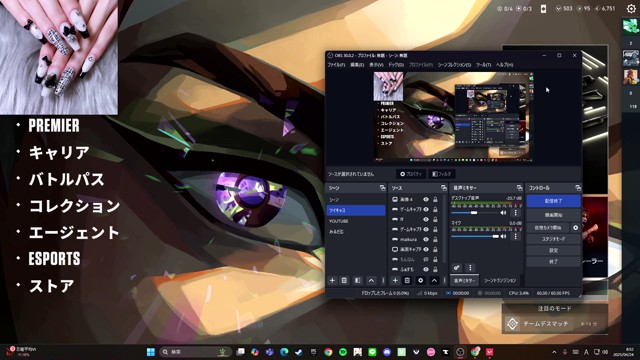Show the greyed-out hidden source via its eye
The width and height of the screenshot is (640, 360).
[426, 259]
